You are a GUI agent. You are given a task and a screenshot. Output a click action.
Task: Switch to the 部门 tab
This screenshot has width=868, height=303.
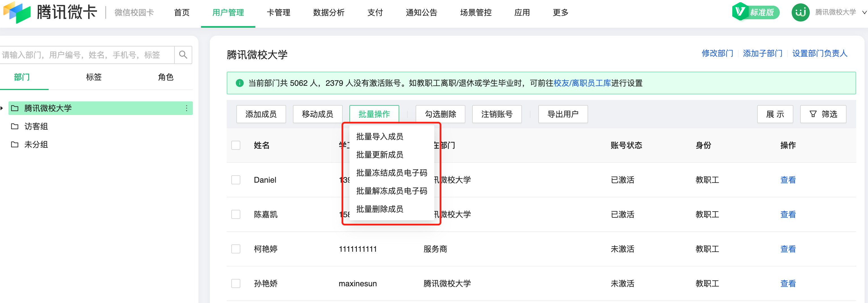click(22, 77)
